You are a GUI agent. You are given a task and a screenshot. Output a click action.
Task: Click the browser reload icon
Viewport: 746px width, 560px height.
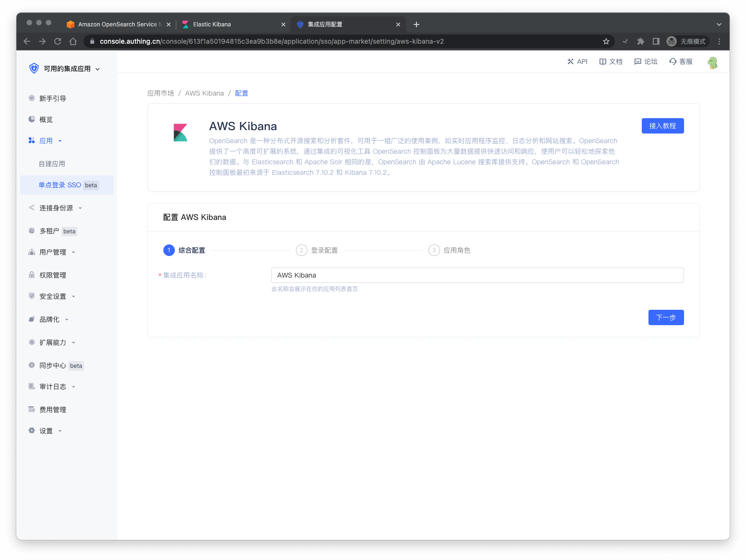click(58, 41)
